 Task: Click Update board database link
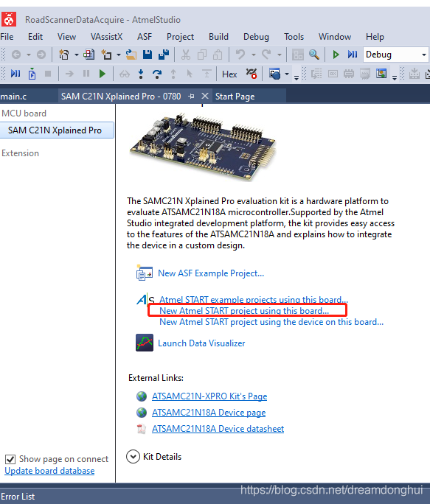[49, 471]
